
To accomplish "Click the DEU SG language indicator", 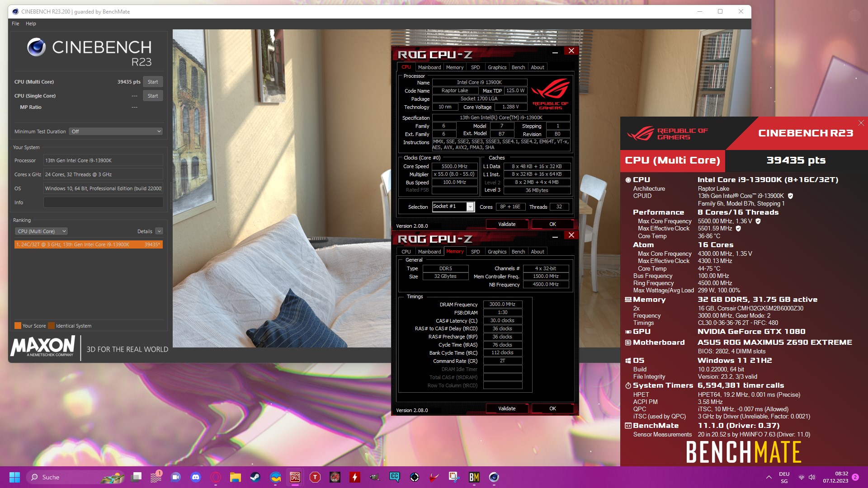I will coord(784,477).
